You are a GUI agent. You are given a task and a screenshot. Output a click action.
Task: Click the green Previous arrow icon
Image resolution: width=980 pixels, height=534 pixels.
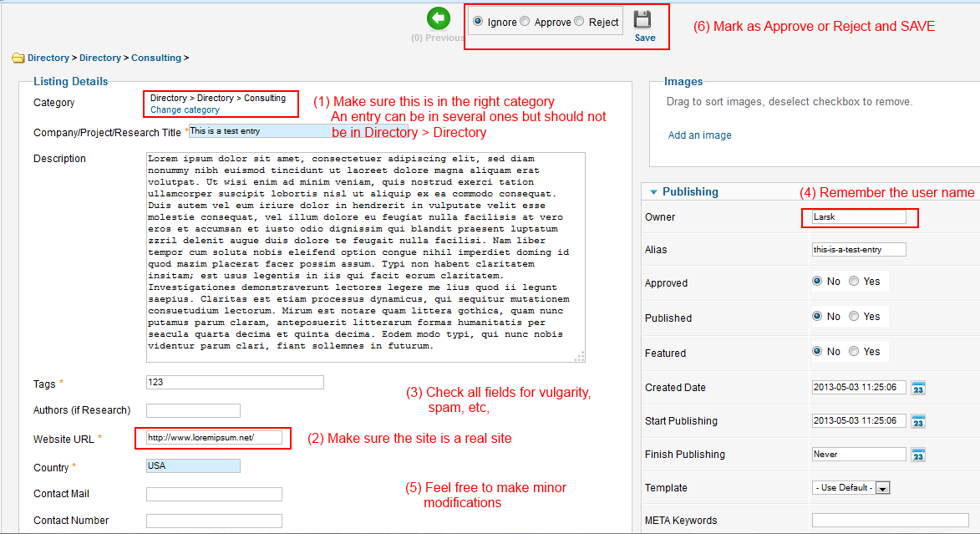tap(439, 19)
